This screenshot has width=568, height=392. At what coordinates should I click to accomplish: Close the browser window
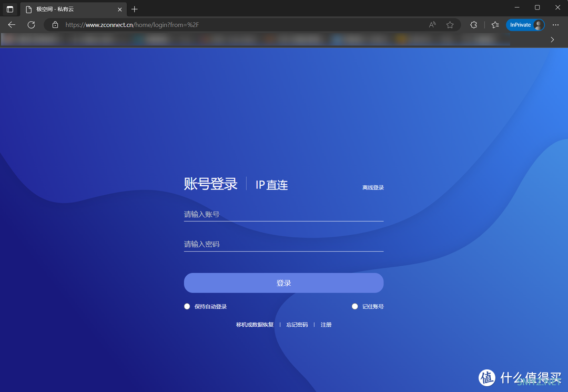click(558, 7)
